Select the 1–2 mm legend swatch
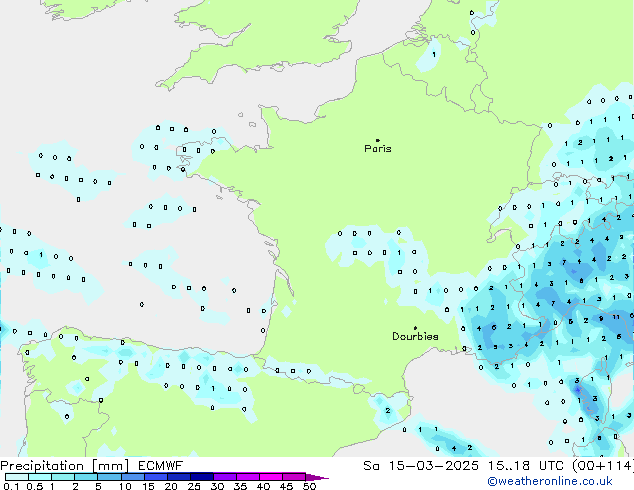Viewport: 634px width, 490px height. (x=63, y=477)
